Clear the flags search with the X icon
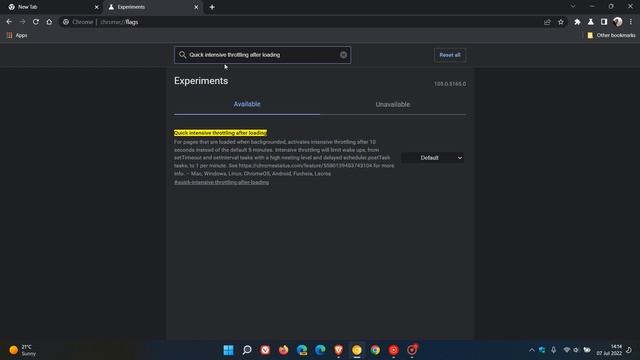This screenshot has height=360, width=640. click(x=343, y=55)
